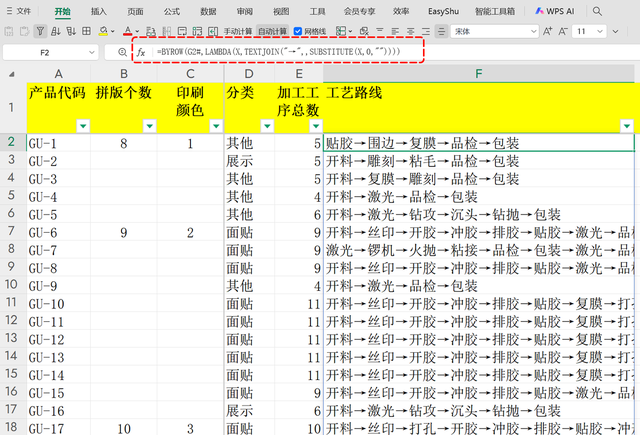
Task: Click the align right icon
Action: click(426, 31)
